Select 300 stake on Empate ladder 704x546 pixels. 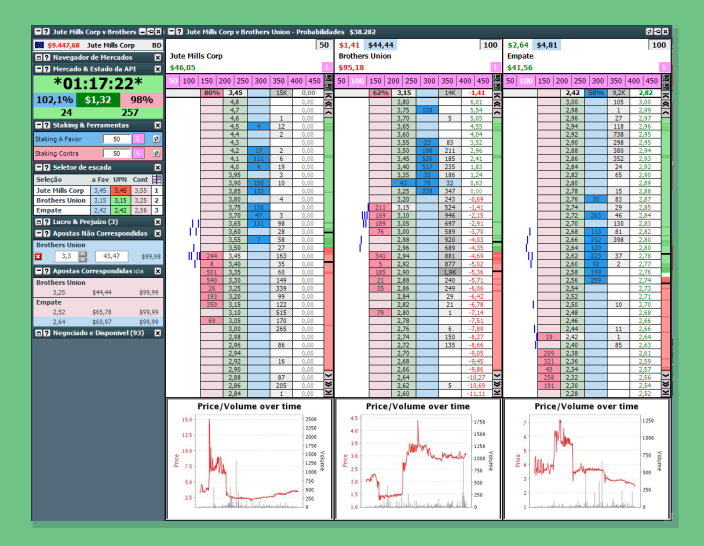[x=598, y=81]
